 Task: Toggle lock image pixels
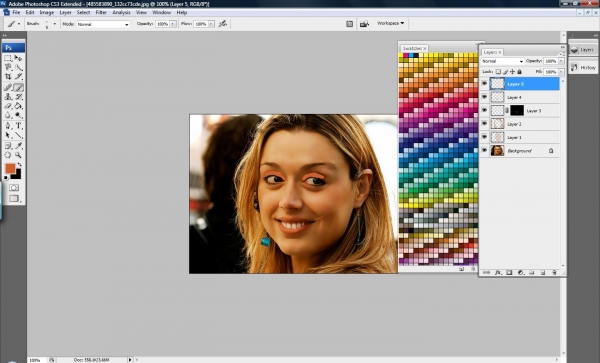pos(505,72)
